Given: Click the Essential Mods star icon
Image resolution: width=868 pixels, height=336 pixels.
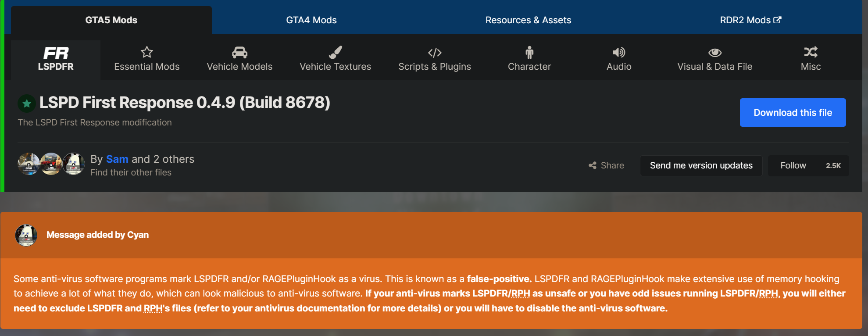Looking at the screenshot, I should (147, 52).
